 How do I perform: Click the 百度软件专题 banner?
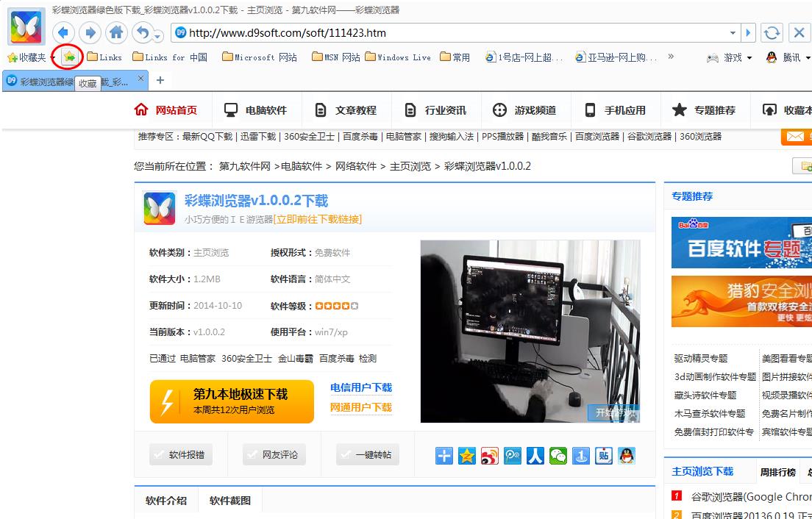(x=741, y=243)
